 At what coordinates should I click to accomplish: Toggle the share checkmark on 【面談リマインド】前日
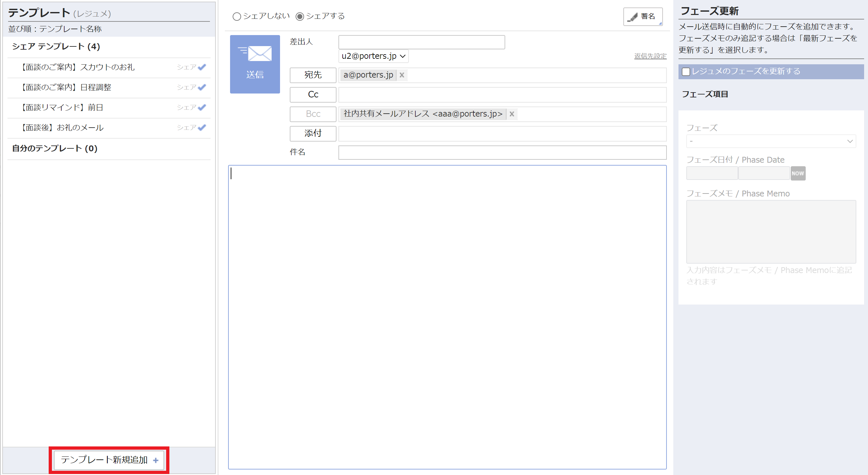click(x=202, y=107)
